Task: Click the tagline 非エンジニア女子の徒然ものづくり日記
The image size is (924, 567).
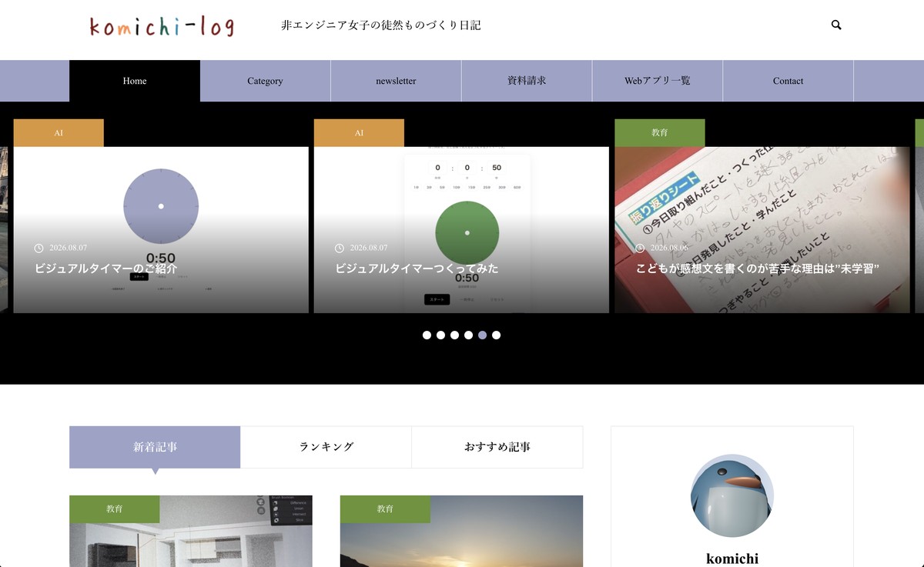Action: (381, 25)
